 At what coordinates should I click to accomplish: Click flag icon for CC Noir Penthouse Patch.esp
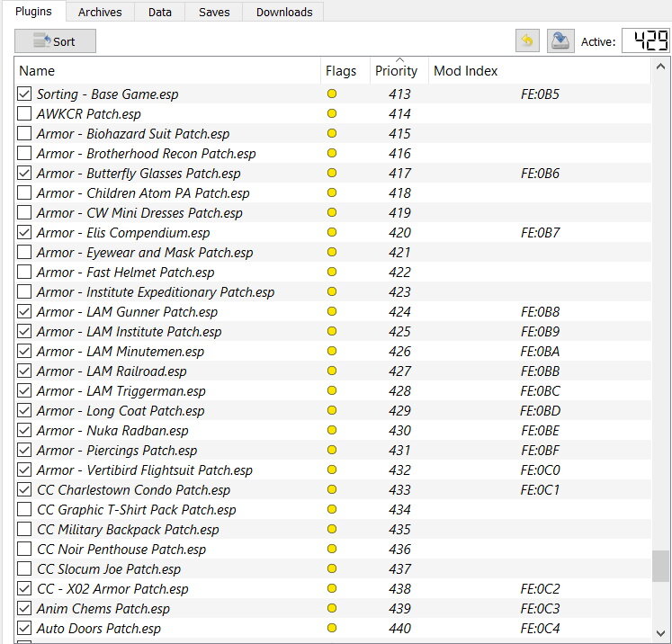pos(332,549)
